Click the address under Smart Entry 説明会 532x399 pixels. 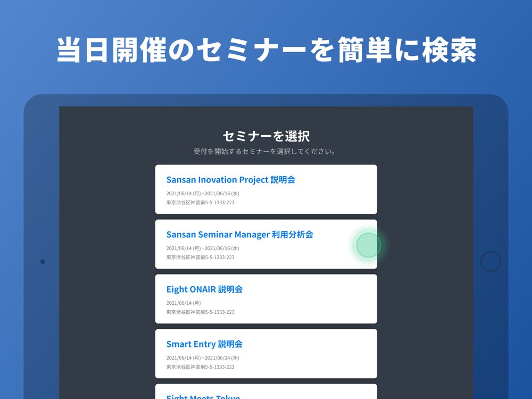[200, 367]
